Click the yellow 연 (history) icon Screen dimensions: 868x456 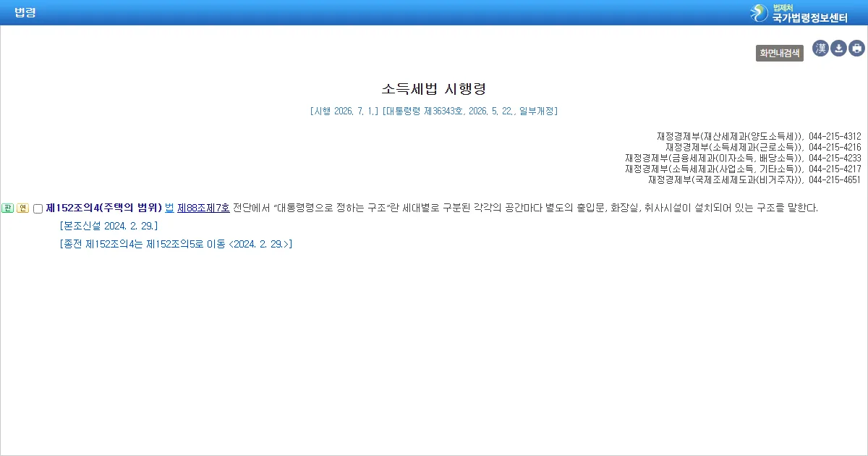[22, 208]
